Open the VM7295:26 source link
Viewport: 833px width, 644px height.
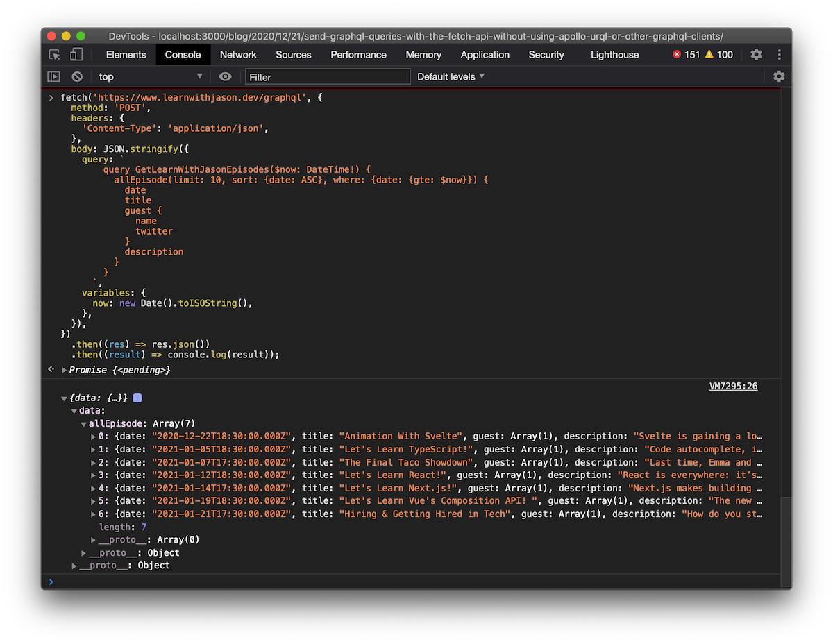[x=733, y=386]
